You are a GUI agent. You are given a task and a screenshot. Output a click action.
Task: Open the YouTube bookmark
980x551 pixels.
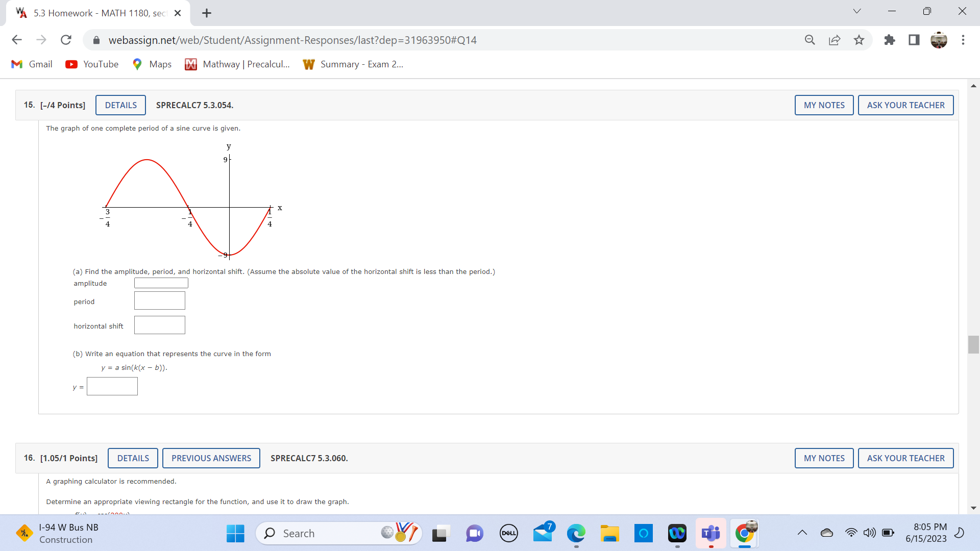pyautogui.click(x=92, y=64)
